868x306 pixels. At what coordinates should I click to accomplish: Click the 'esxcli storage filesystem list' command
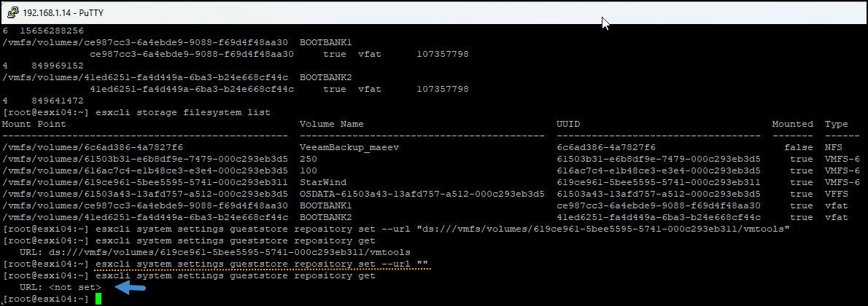[x=182, y=112]
